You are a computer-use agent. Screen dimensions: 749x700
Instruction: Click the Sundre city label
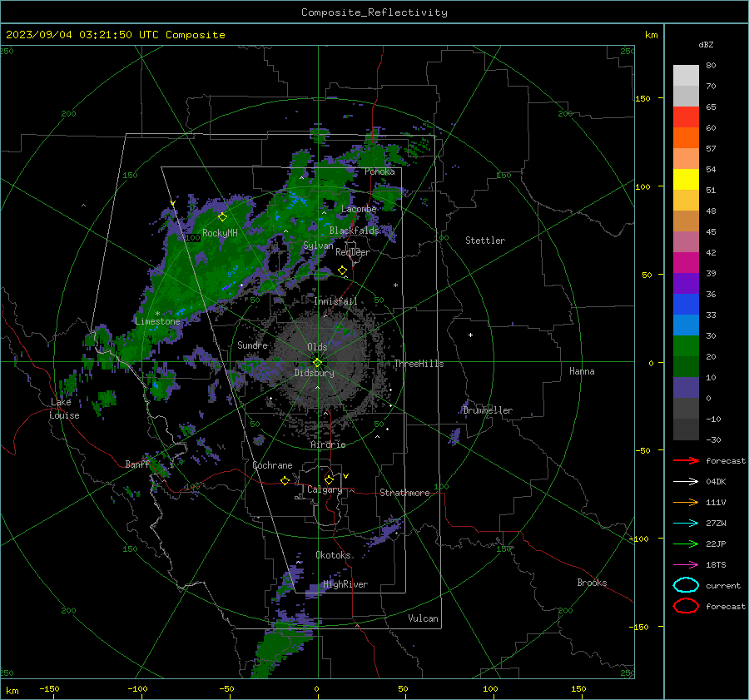pos(252,345)
